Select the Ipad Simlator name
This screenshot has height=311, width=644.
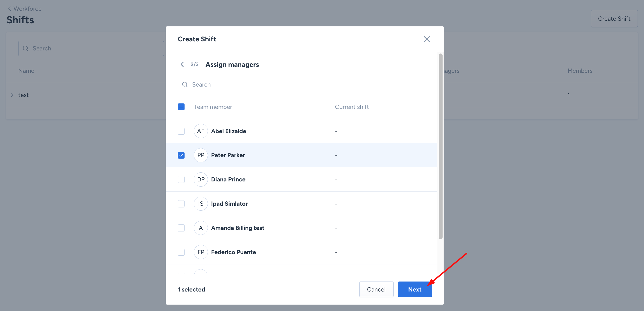[x=229, y=204]
